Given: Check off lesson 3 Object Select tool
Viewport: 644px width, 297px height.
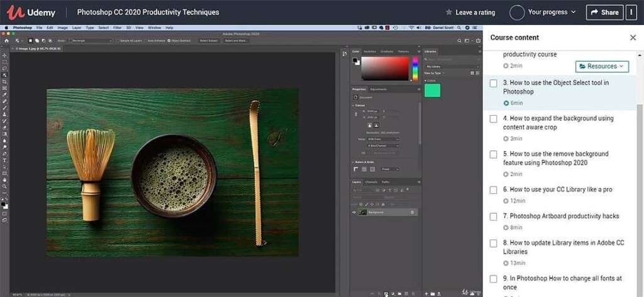Looking at the screenshot, I should (x=493, y=84).
